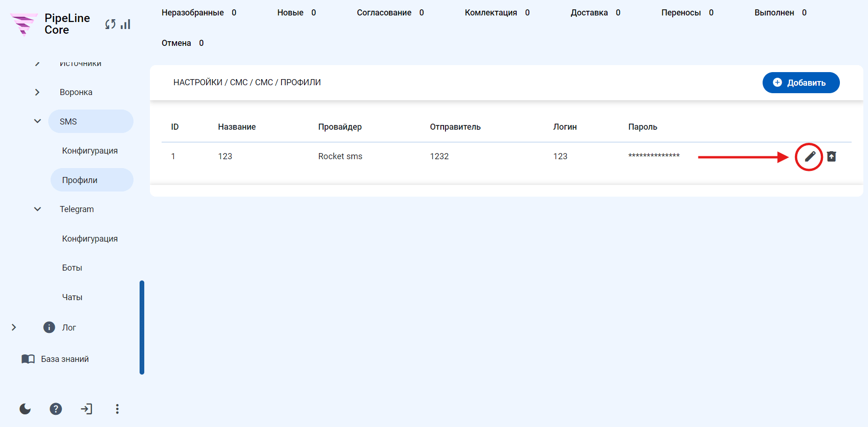This screenshot has width=868, height=427.
Task: Click the sidebar vertical scrollbar
Action: tap(142, 327)
